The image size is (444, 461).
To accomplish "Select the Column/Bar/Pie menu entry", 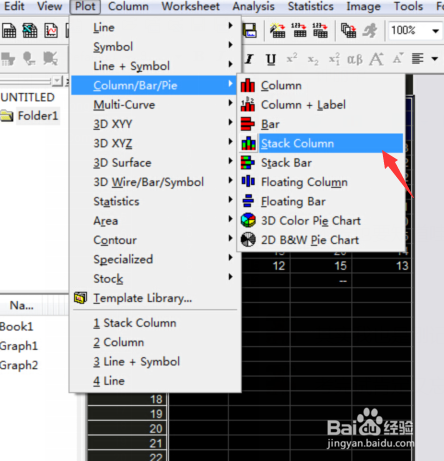I will (154, 85).
